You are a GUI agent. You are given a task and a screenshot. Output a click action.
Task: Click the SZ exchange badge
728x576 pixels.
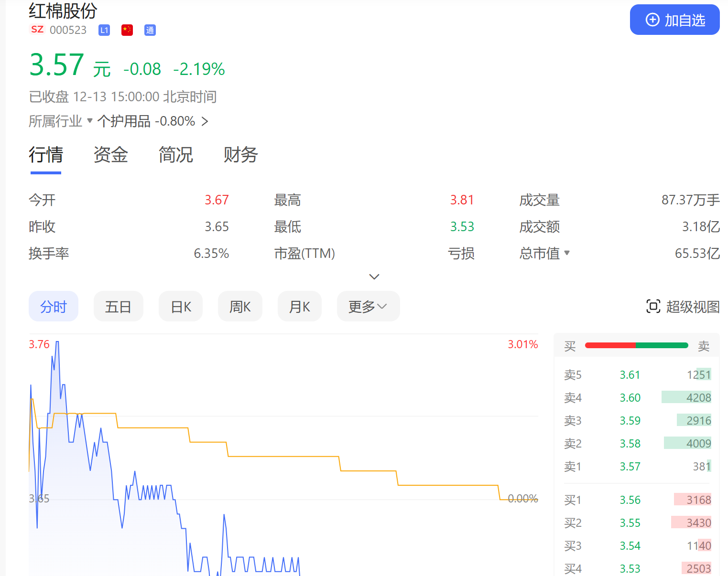(x=37, y=30)
